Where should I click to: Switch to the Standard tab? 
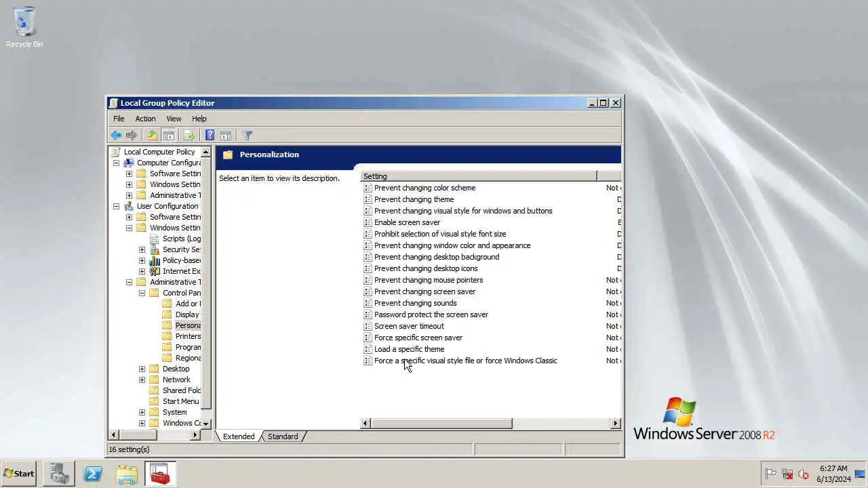pyautogui.click(x=283, y=436)
